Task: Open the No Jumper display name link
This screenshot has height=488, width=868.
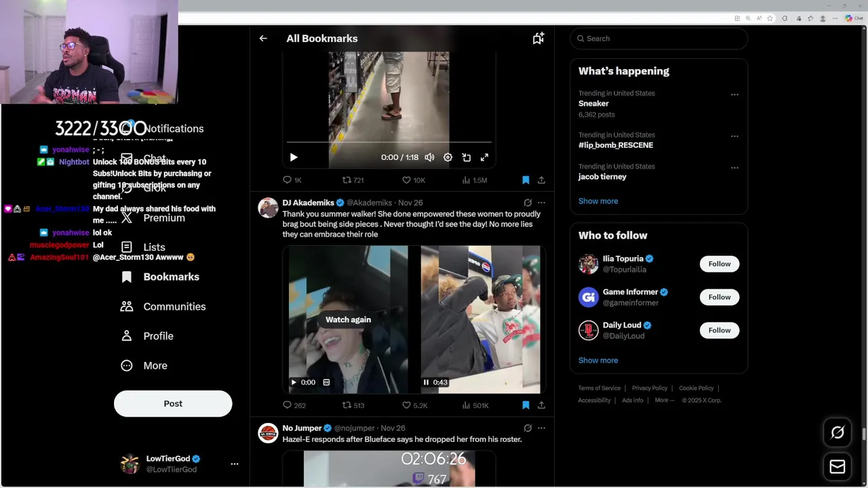Action: 302,428
